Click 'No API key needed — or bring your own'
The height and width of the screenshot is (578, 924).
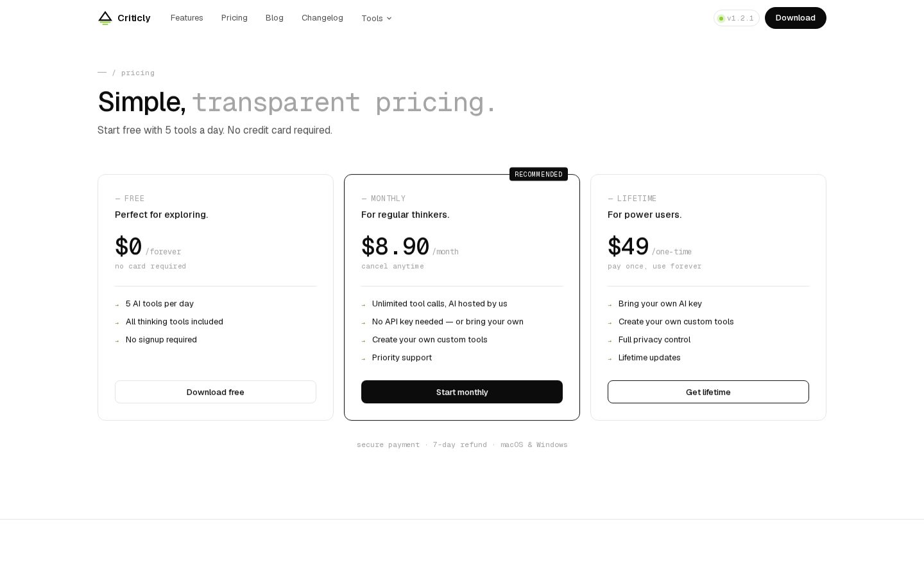(448, 322)
